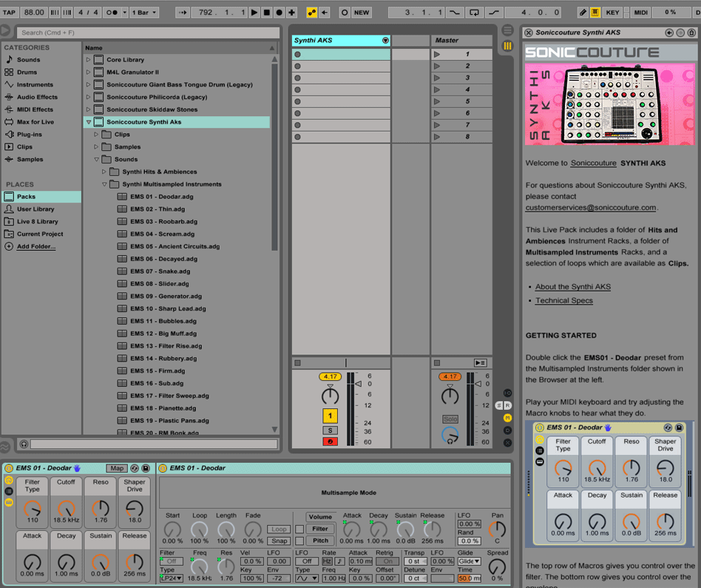Expand the Samples folder in the pack
This screenshot has height=588, width=701.
[96, 147]
